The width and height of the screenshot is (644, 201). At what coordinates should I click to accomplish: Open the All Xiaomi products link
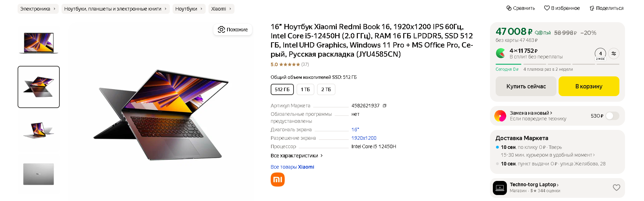(x=292, y=167)
